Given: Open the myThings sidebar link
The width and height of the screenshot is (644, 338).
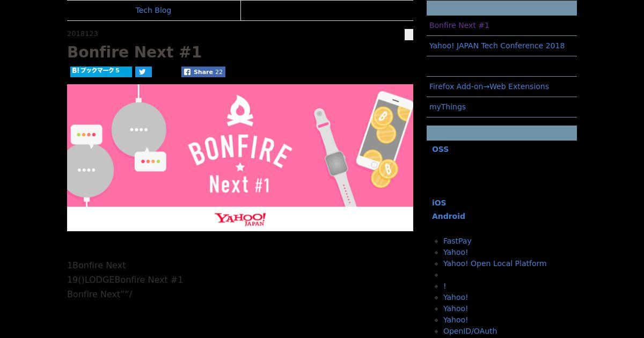Looking at the screenshot, I should pos(447,107).
